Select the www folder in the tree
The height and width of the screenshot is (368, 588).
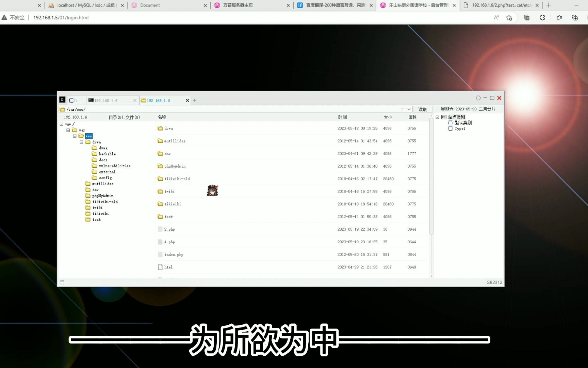[89, 136]
